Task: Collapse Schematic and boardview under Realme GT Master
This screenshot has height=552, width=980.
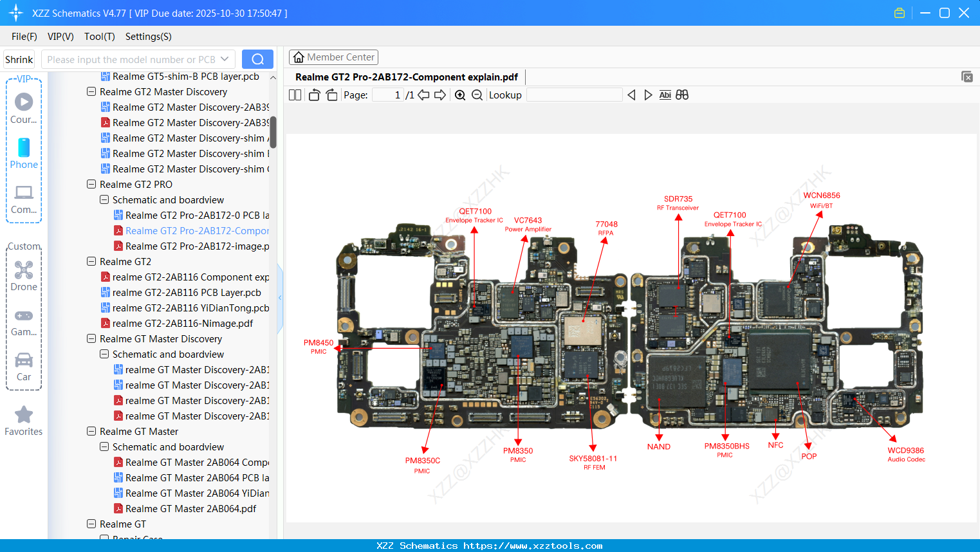Action: (x=104, y=447)
